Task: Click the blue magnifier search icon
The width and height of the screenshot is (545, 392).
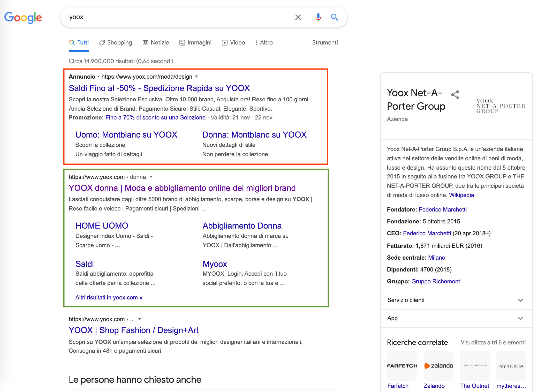Action: 335,17
